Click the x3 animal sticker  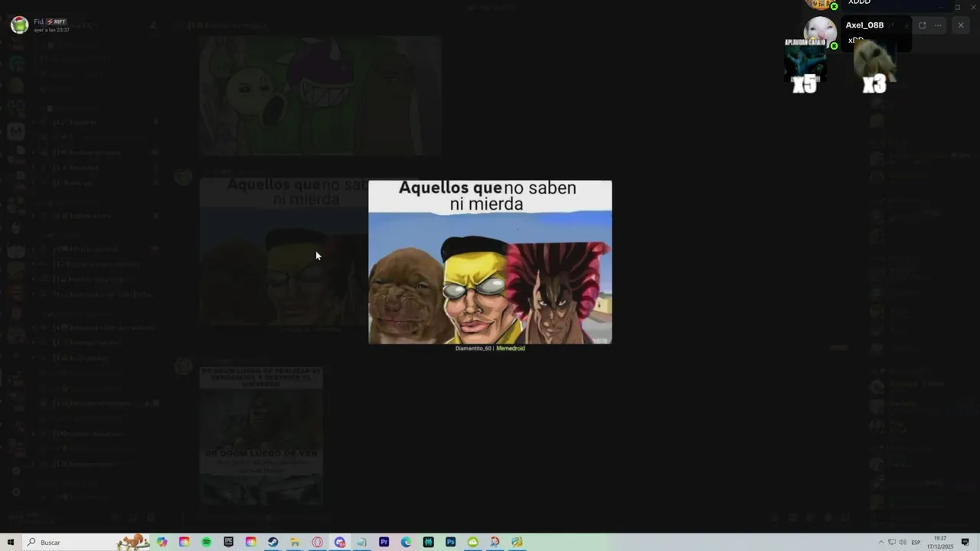click(874, 67)
